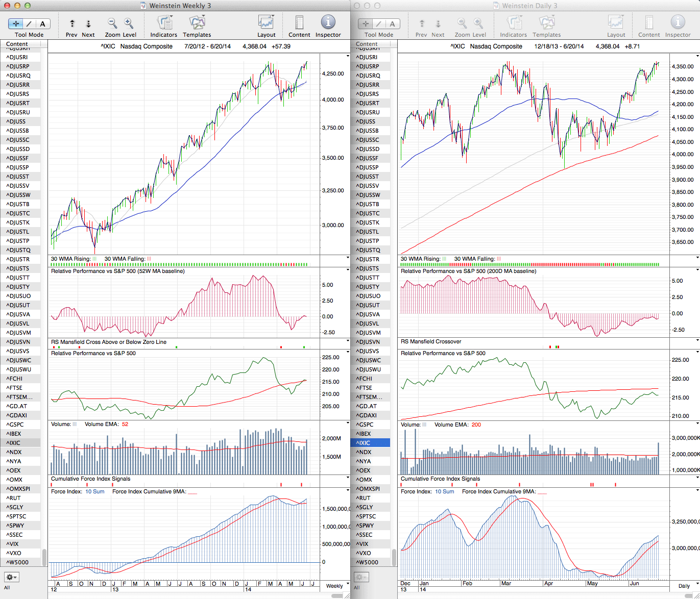Screen dimensions: 700x599
Task: Open Weekly RS Mansfield Cross panel menu arrow
Action: tap(348, 341)
